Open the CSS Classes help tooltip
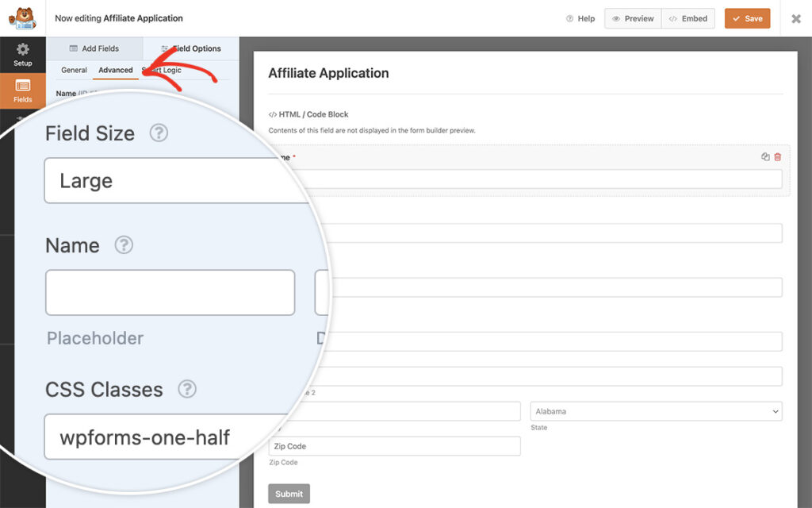This screenshot has height=508, width=812. tap(188, 390)
